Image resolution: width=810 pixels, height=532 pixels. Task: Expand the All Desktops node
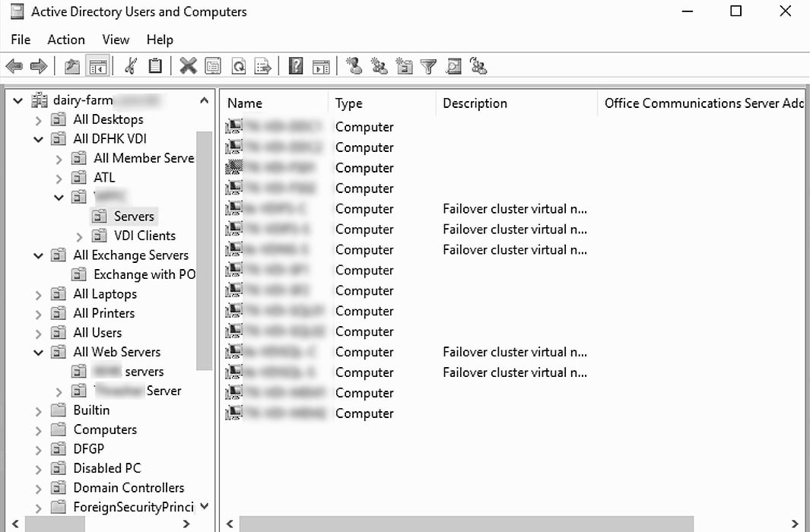click(x=38, y=120)
